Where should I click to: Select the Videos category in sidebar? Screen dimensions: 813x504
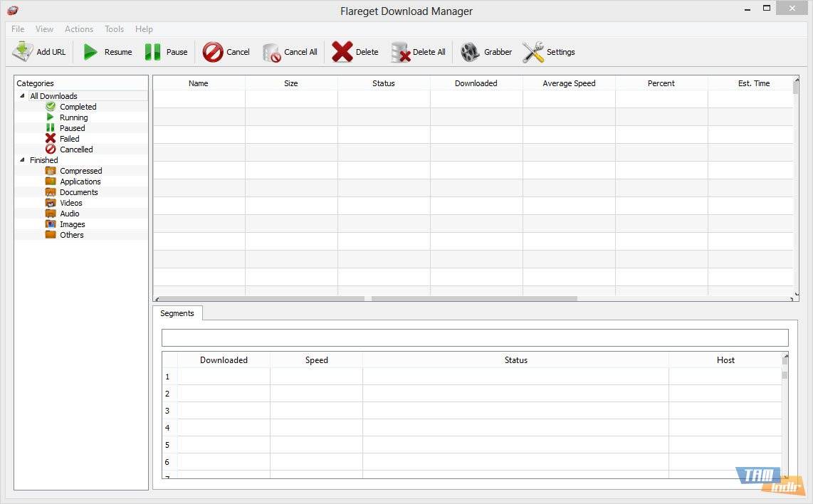coord(71,203)
